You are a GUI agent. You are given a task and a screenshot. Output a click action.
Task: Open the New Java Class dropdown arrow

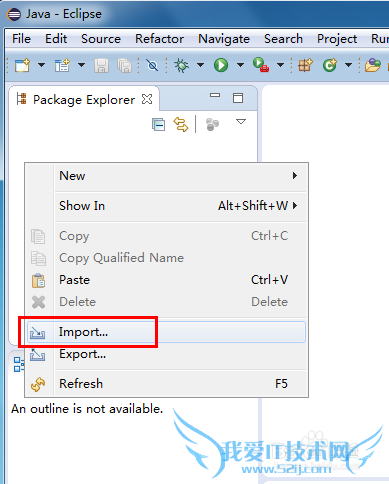tap(348, 65)
